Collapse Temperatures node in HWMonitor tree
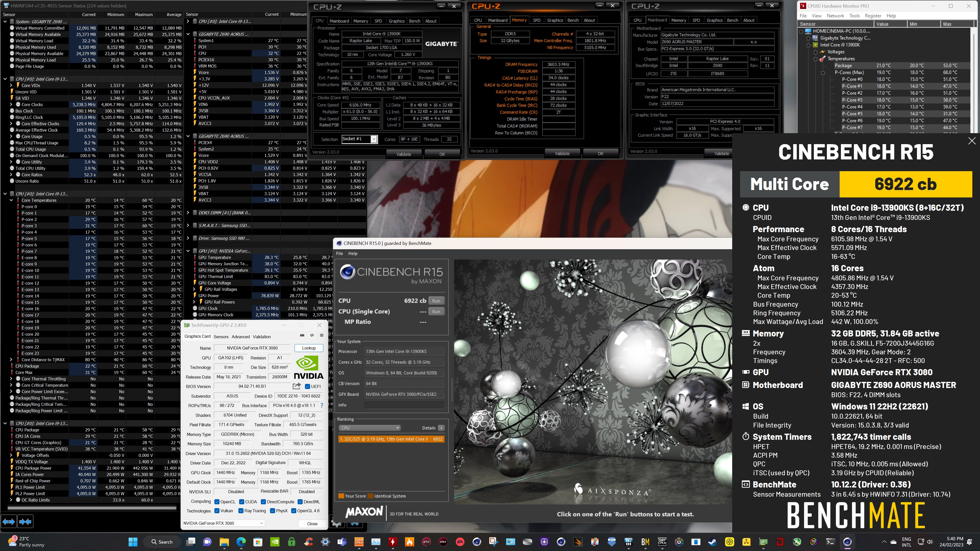Screen dimensions: 980x551 pyautogui.click(x=815, y=59)
